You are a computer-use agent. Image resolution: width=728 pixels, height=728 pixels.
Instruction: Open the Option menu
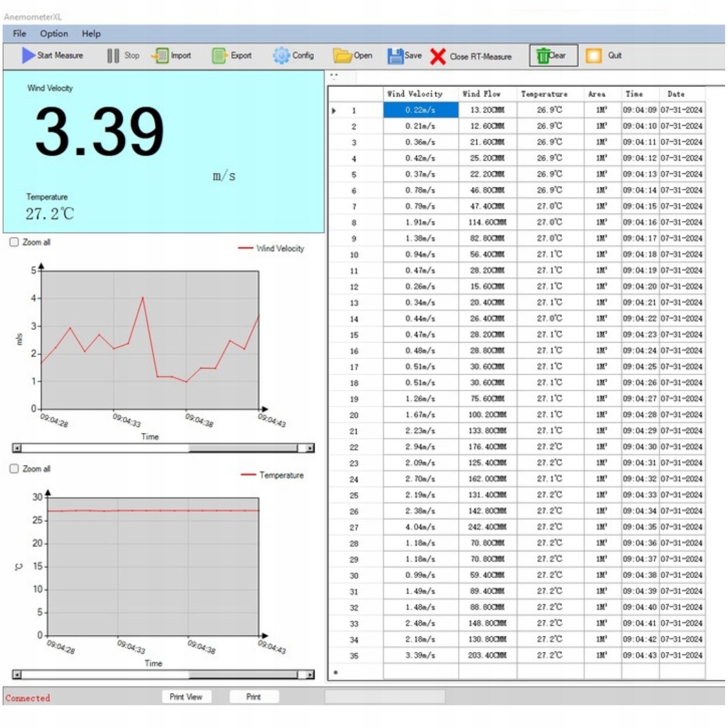[54, 33]
